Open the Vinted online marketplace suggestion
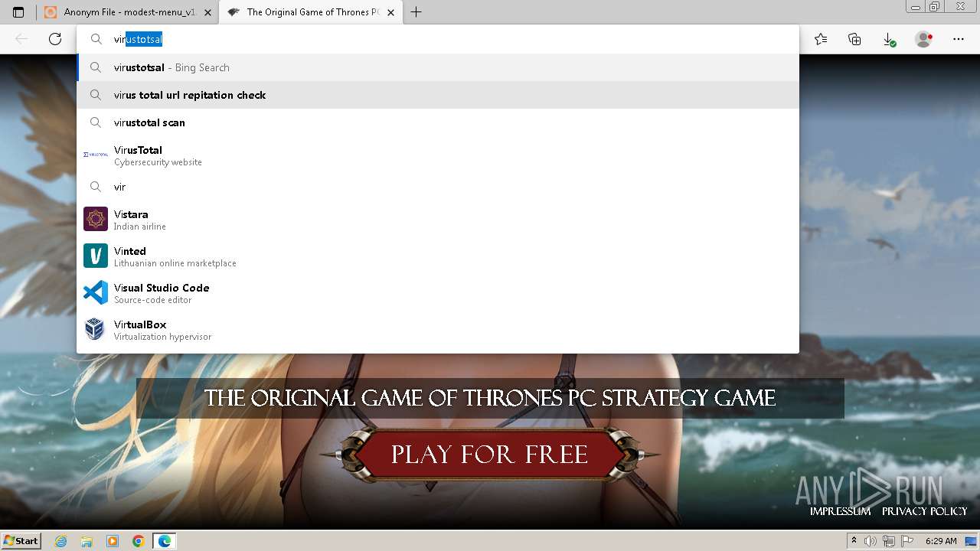The image size is (980, 551). (x=438, y=256)
